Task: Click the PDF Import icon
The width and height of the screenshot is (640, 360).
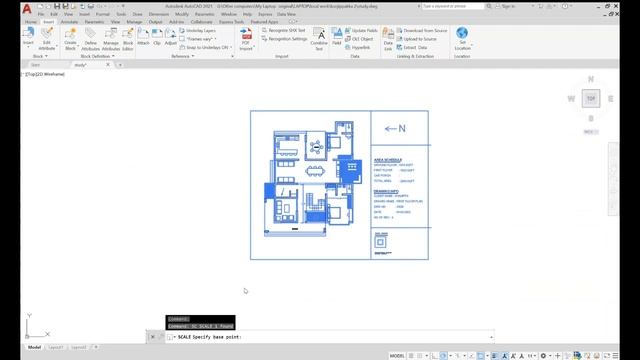Action: click(x=246, y=34)
